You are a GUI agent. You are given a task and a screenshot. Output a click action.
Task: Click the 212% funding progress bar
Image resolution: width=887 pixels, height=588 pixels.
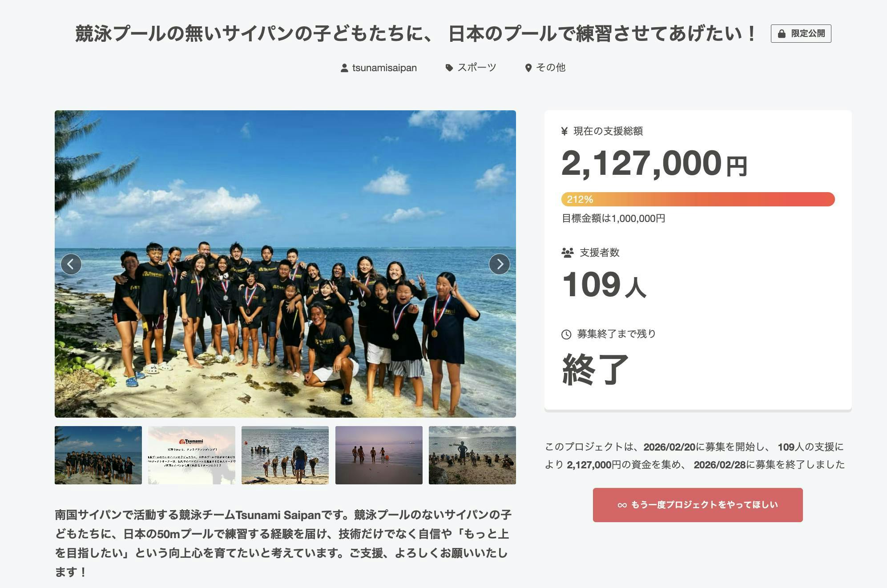coord(698,199)
